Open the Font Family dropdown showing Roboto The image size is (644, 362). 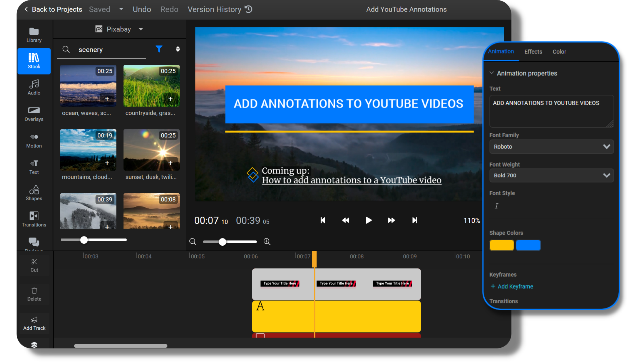coord(551,147)
